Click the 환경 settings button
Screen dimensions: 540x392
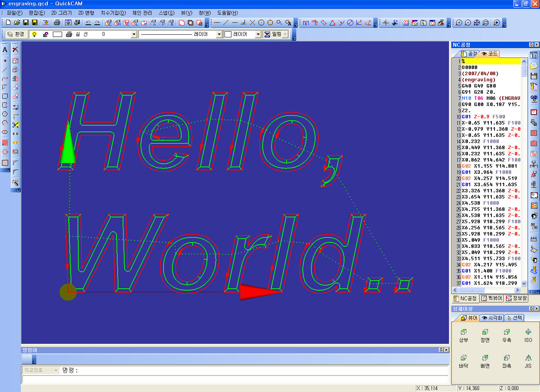(16, 34)
